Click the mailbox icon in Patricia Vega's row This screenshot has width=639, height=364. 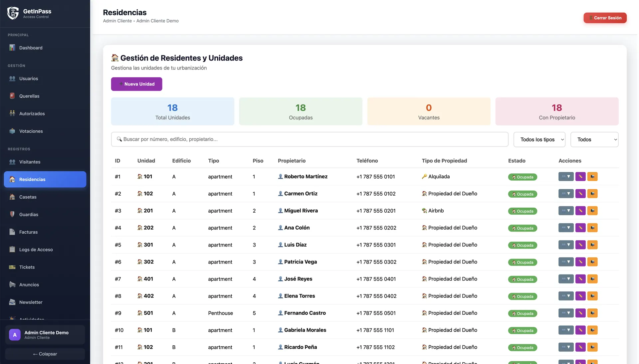coord(592,262)
